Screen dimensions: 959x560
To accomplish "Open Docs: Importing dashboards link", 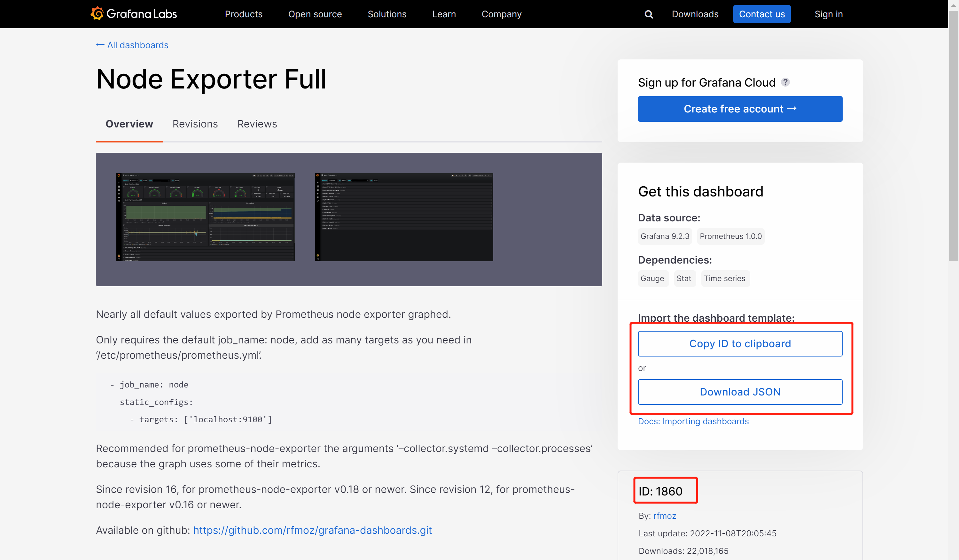I will [x=693, y=421].
